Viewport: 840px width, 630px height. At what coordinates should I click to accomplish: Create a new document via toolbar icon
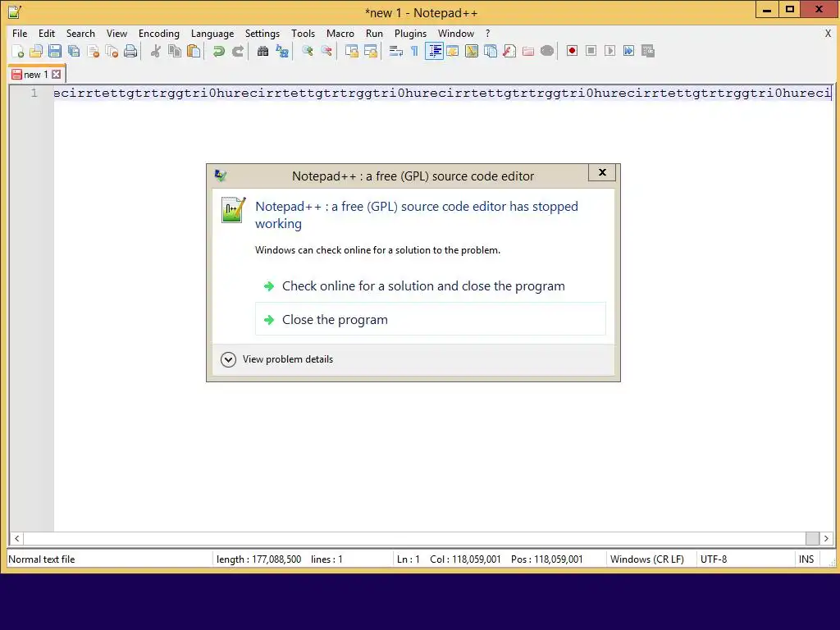click(x=18, y=51)
